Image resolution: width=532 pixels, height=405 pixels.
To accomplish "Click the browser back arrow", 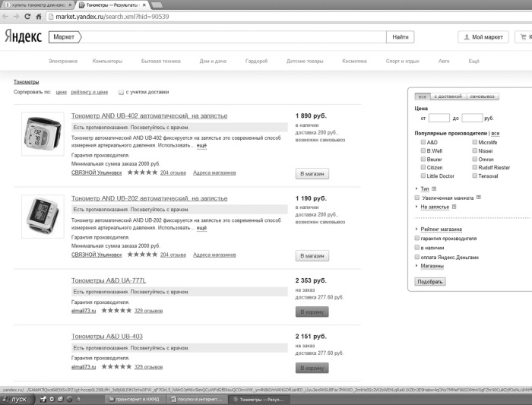I will coord(5,16).
